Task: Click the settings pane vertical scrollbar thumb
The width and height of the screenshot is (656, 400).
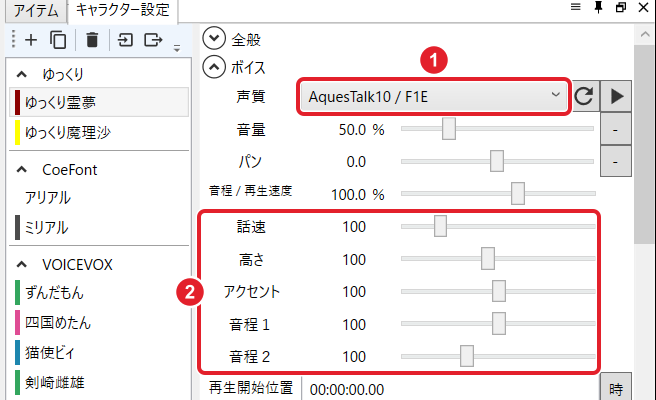Action: [645, 144]
